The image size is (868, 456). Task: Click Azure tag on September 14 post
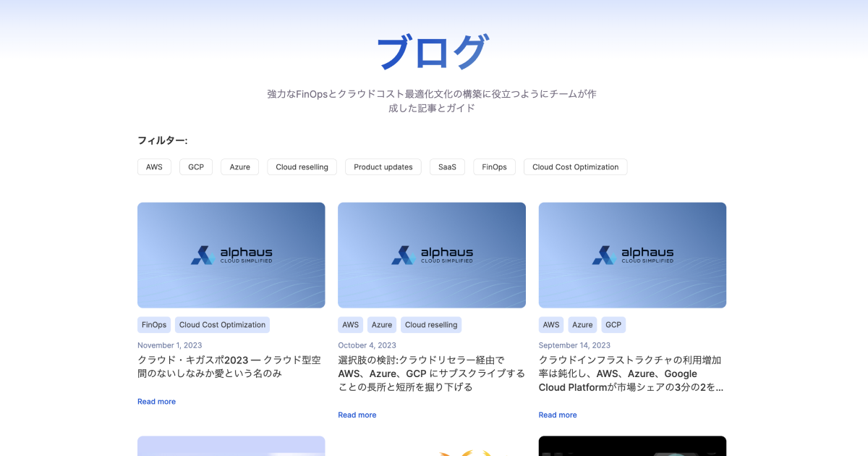(582, 324)
